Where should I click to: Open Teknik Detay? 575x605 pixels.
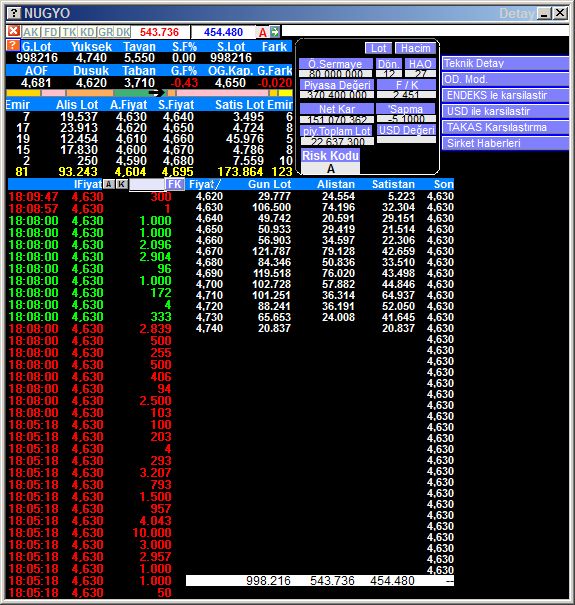coord(505,63)
